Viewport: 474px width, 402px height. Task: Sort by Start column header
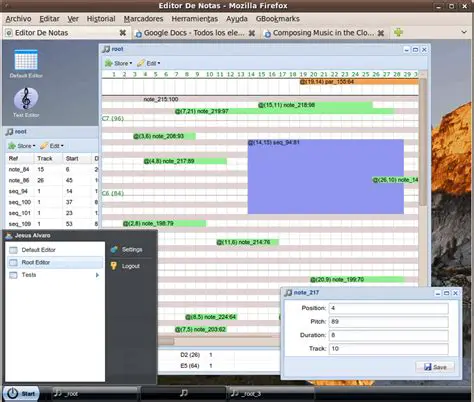77,158
